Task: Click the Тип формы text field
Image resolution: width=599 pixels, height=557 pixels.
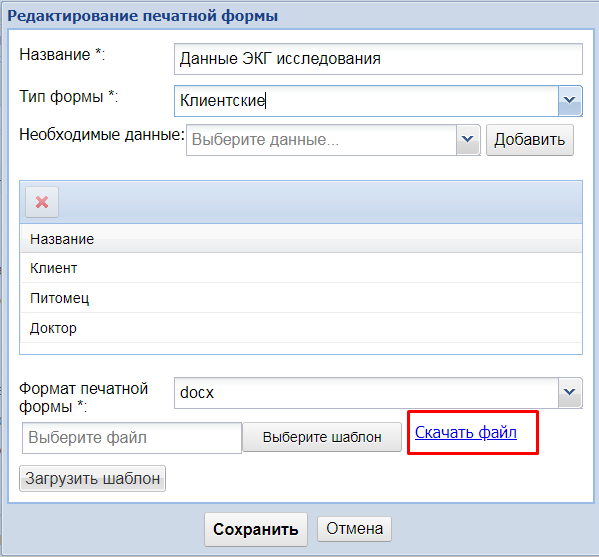Action: tap(366, 101)
